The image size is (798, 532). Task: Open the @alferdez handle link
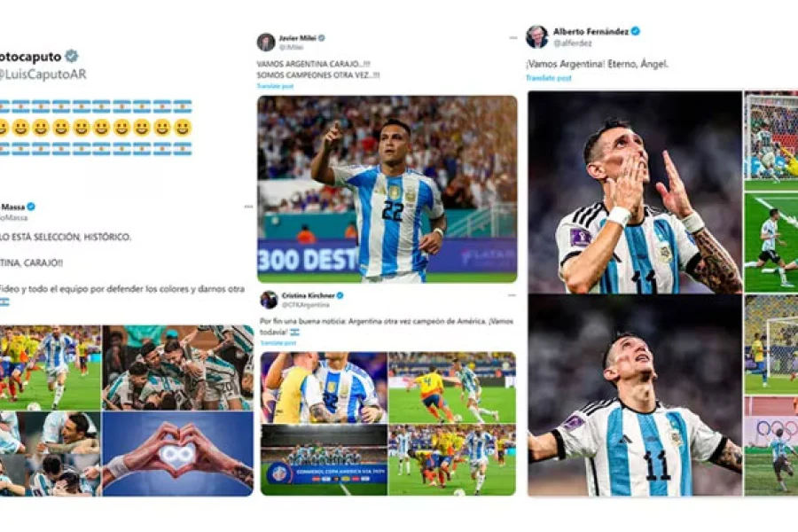click(x=573, y=43)
